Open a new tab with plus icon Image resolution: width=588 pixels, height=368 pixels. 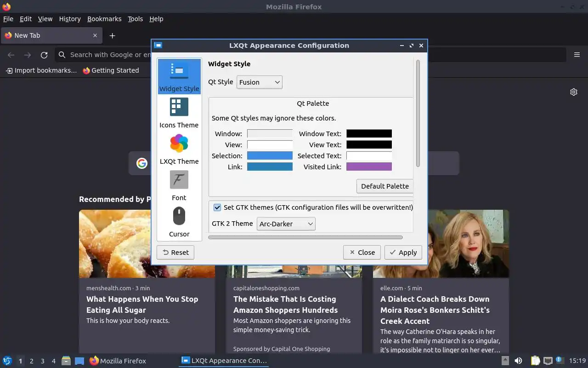tap(112, 35)
